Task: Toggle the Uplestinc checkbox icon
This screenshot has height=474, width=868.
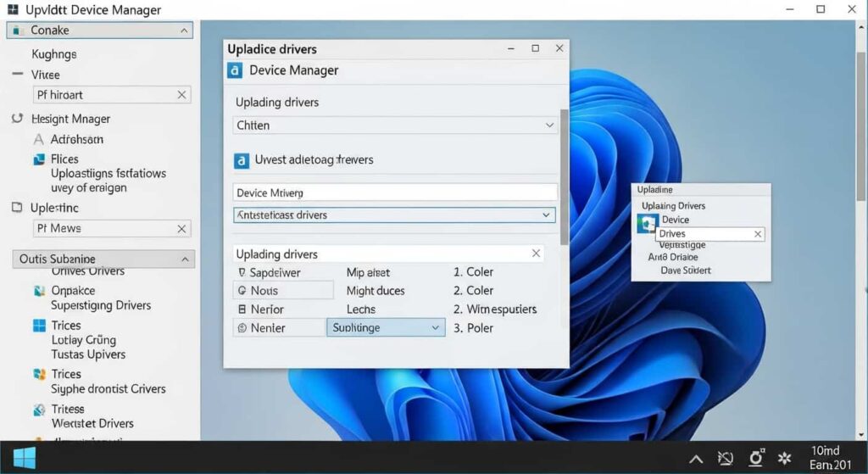Action: [x=17, y=207]
